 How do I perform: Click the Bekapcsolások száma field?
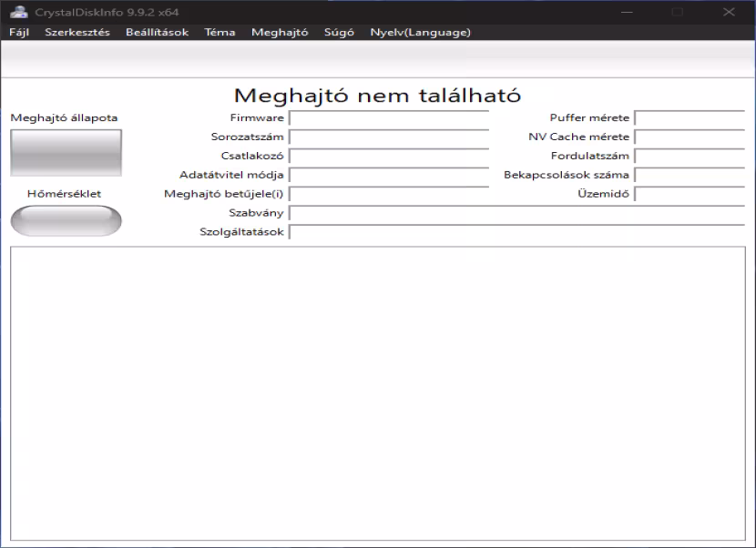click(690, 175)
